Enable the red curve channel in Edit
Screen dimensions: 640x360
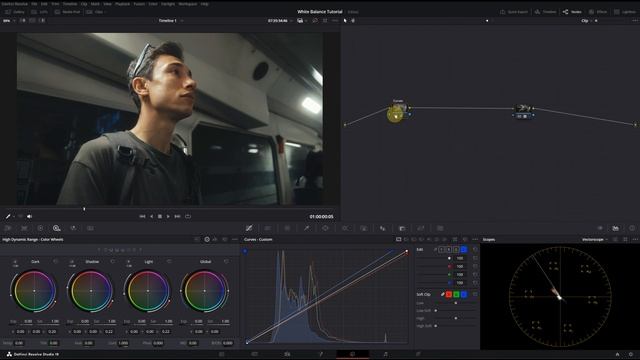pos(449,249)
